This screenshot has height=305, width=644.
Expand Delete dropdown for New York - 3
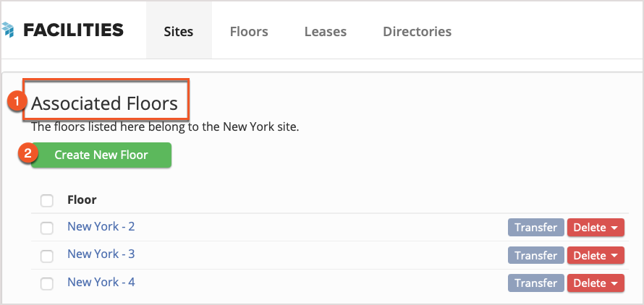tap(596, 255)
